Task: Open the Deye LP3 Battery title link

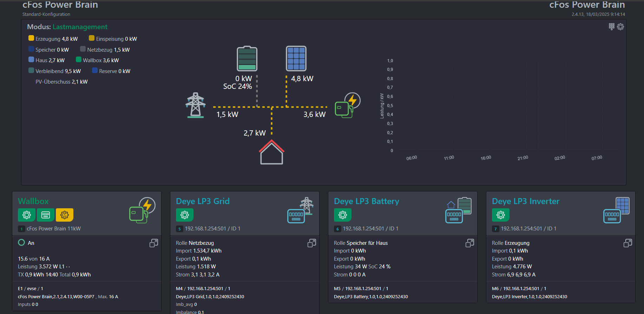Action: [x=367, y=201]
